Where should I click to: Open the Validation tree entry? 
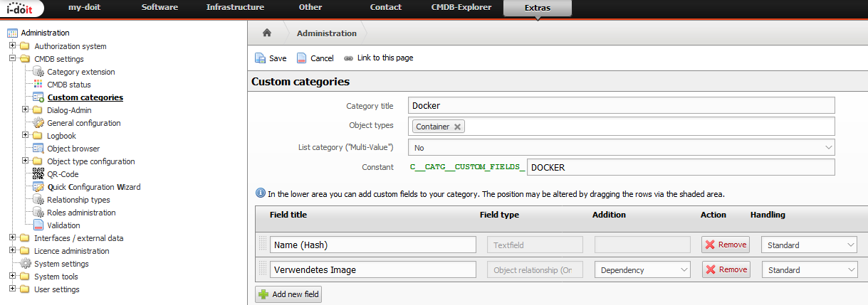click(63, 225)
